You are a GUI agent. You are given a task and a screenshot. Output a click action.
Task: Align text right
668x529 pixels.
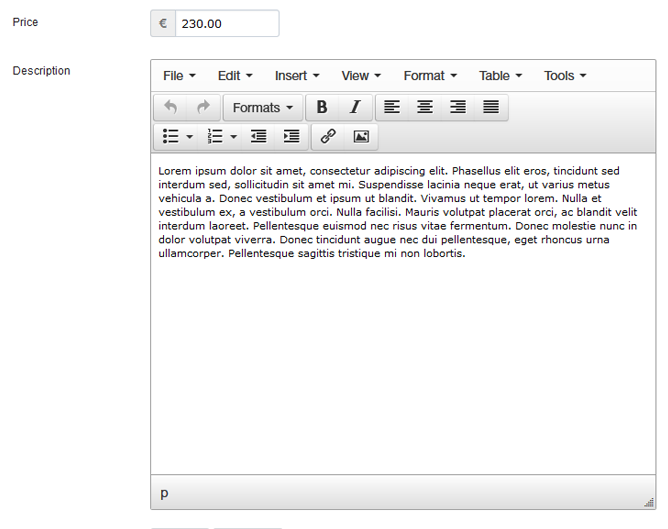[458, 107]
